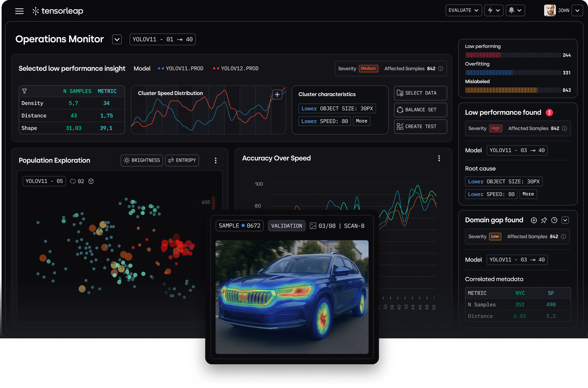Click the CREATE TEST button
Image resolution: width=588 pixels, height=388 pixels.
click(x=420, y=126)
